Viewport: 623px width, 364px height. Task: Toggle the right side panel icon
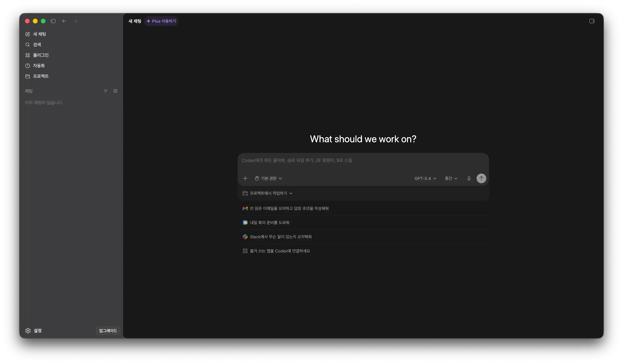(x=592, y=21)
